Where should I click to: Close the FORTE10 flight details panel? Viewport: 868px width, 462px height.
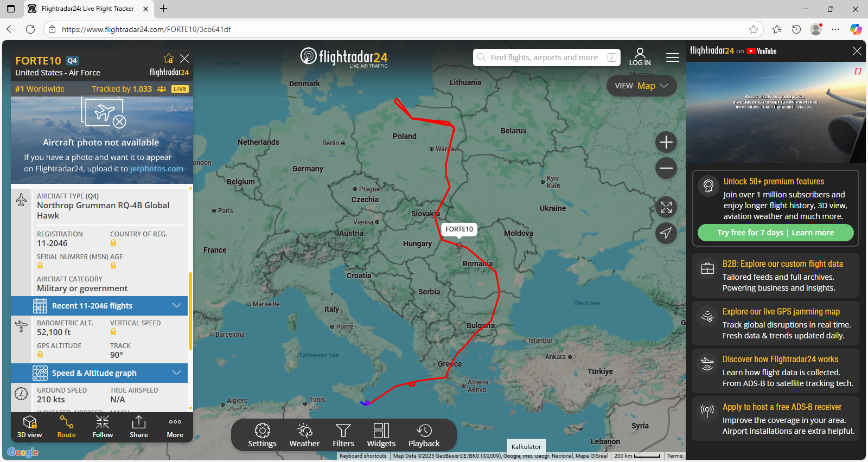184,59
